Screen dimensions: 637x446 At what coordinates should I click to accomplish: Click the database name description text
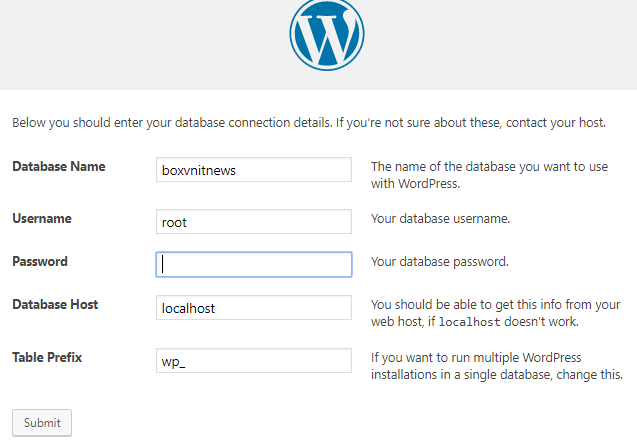pyautogui.click(x=488, y=175)
